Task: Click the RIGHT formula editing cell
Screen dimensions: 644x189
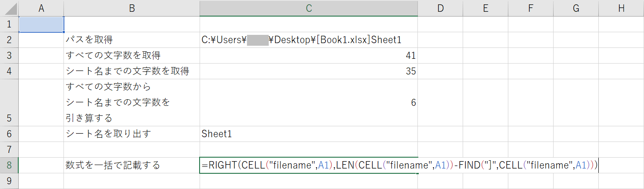Action: point(309,165)
